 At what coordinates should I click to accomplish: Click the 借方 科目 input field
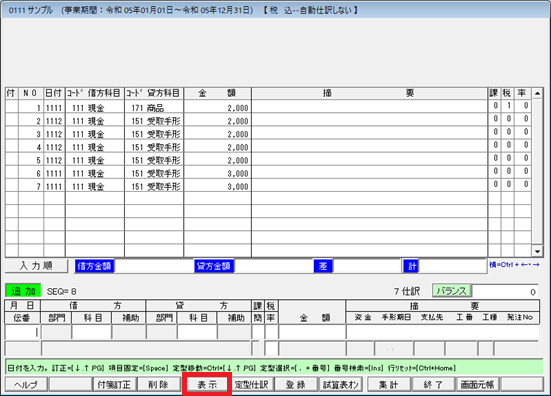click(92, 332)
